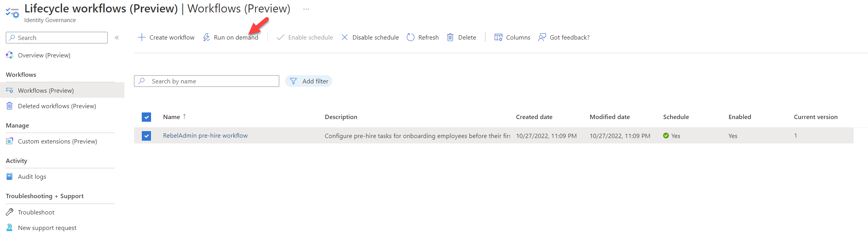This screenshot has height=247, width=868.
Task: Click Identity Governance subtitle text
Action: click(x=50, y=20)
